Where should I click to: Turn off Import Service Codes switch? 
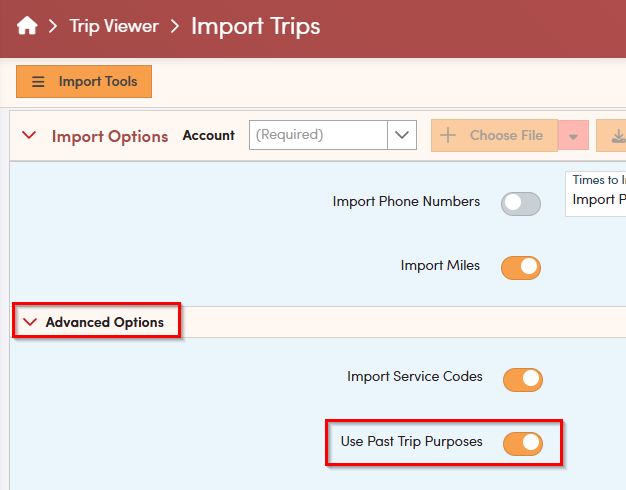click(x=522, y=379)
